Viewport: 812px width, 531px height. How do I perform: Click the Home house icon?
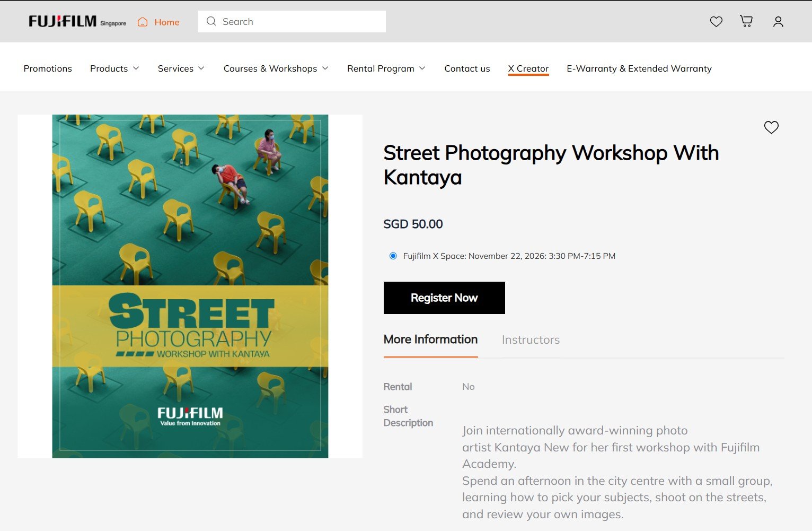143,22
